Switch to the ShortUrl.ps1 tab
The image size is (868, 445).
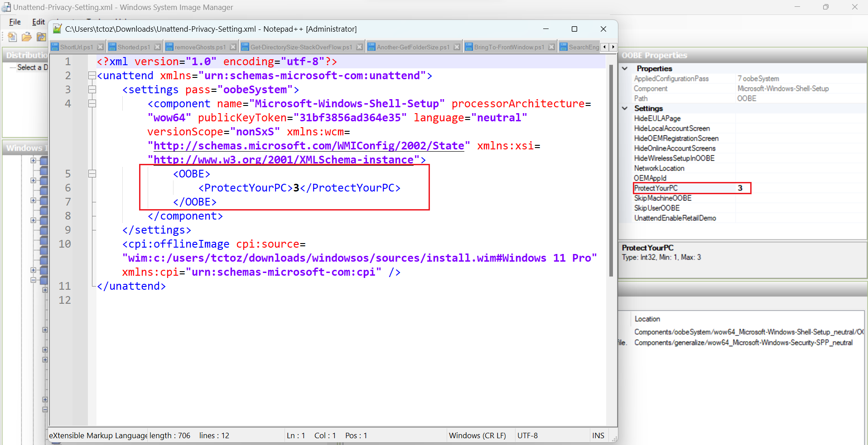(x=77, y=47)
